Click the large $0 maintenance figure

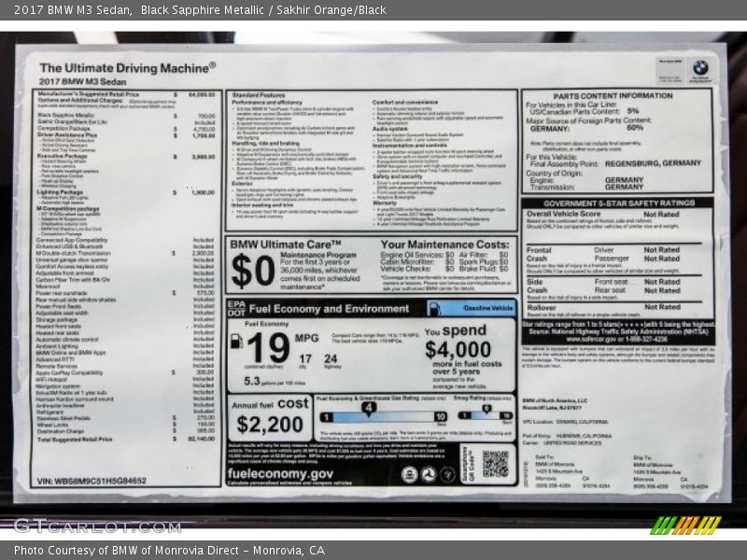(253, 271)
